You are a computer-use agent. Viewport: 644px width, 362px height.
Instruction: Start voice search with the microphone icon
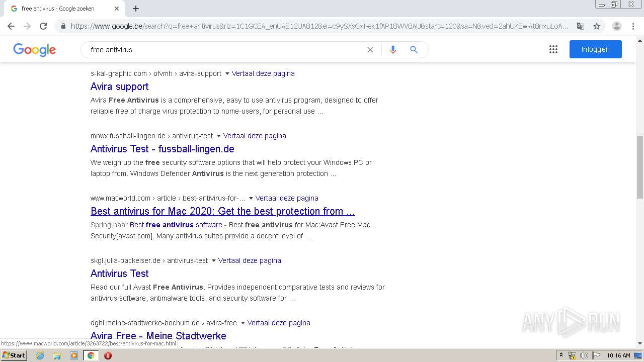tap(393, 50)
